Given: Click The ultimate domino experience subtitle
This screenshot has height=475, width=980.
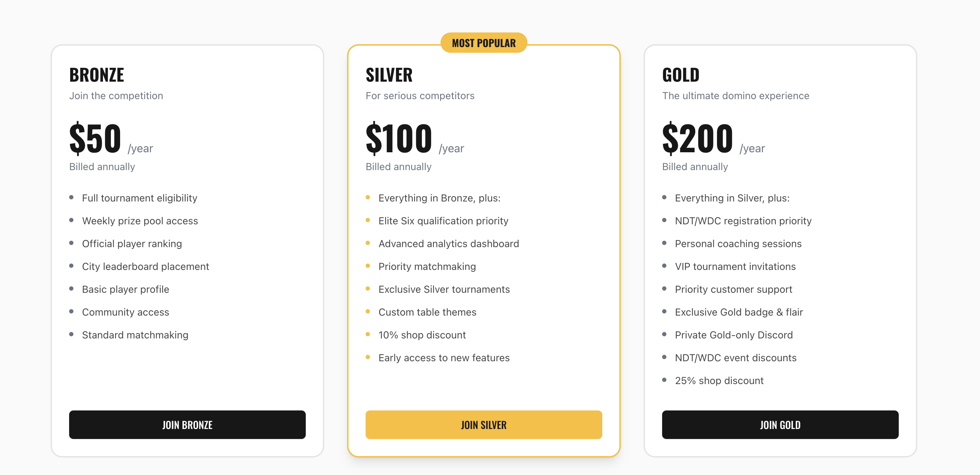Looking at the screenshot, I should coord(736,96).
